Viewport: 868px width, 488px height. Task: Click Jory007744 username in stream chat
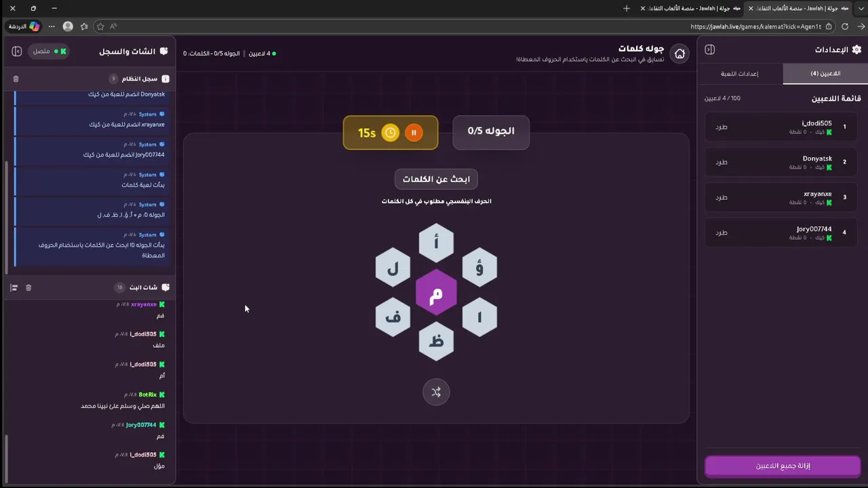tap(141, 425)
